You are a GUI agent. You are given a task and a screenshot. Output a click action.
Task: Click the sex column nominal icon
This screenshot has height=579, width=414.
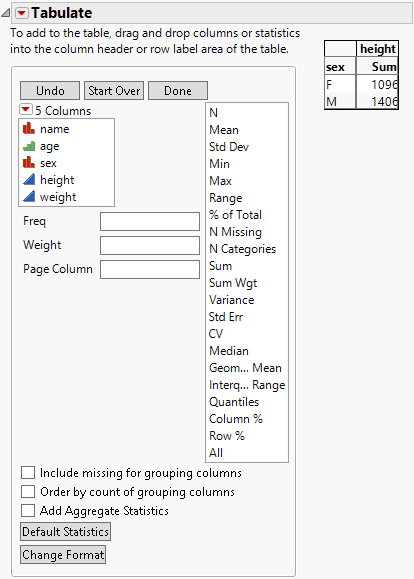point(29,162)
